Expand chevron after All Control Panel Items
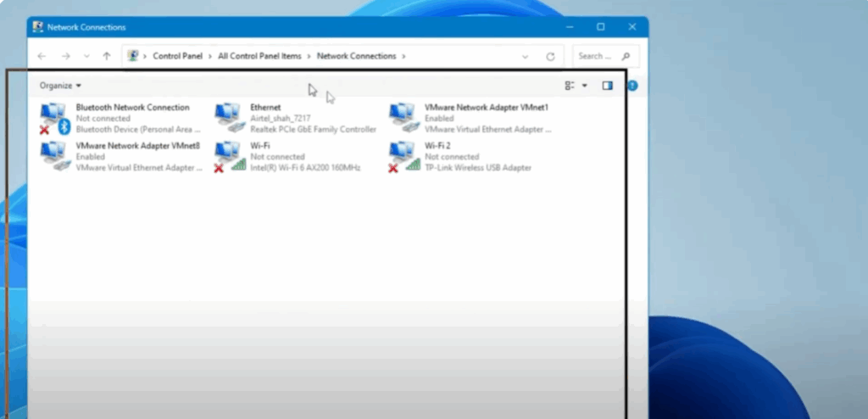The height and width of the screenshot is (419, 868). 309,56
